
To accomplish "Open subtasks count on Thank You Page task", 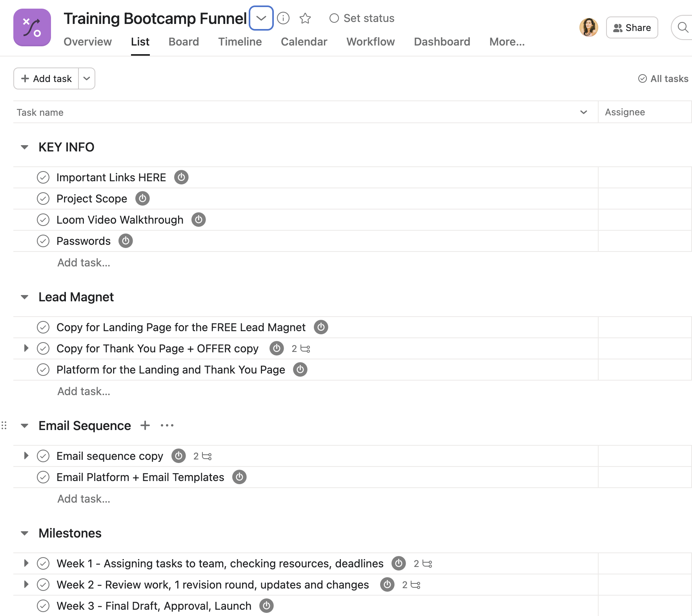I will 301,348.
